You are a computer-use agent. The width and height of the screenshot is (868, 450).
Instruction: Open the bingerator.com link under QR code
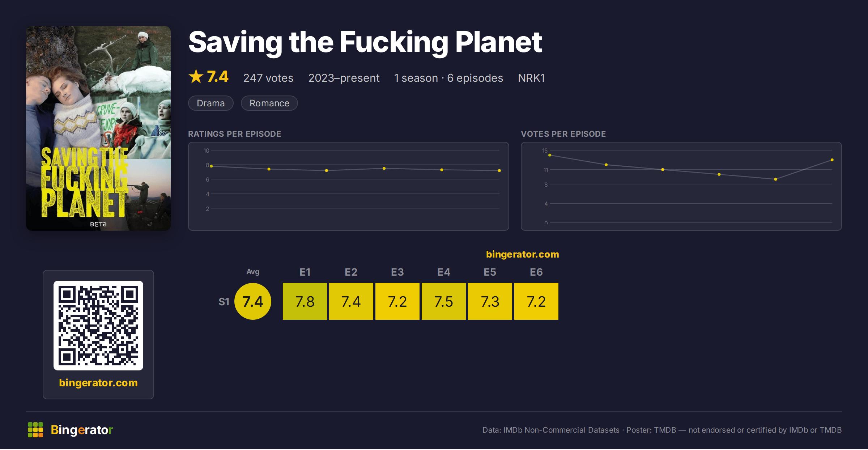tap(98, 383)
